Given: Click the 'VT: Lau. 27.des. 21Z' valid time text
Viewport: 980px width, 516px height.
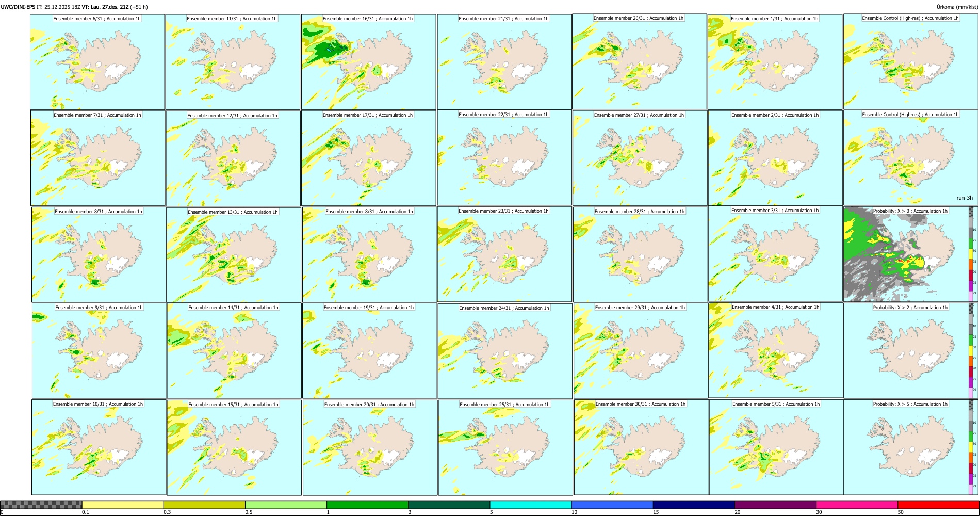Looking at the screenshot, I should point(105,7).
